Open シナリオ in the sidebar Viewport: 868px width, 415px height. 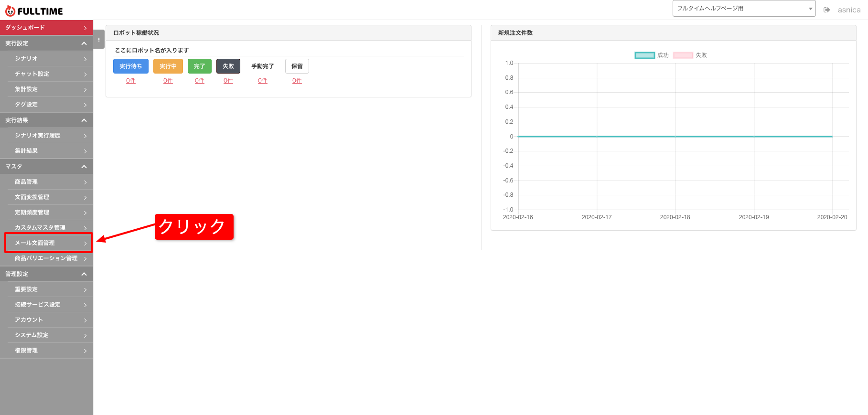46,59
